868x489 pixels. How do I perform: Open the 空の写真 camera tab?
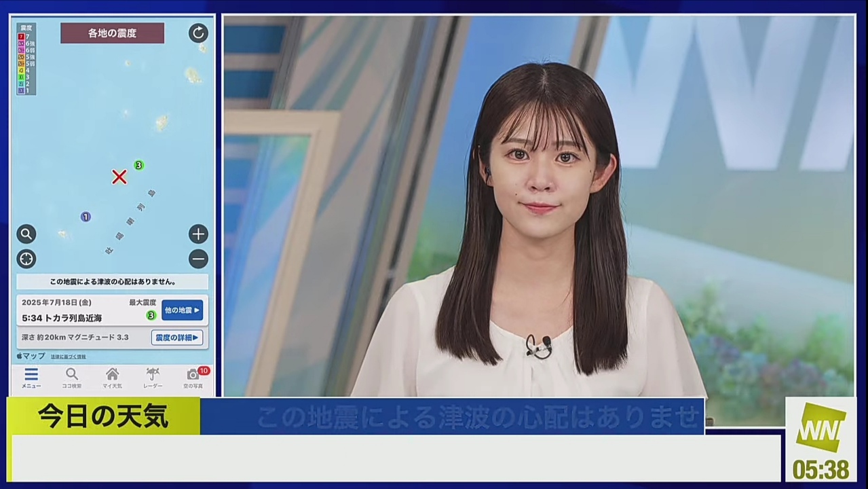point(193,378)
